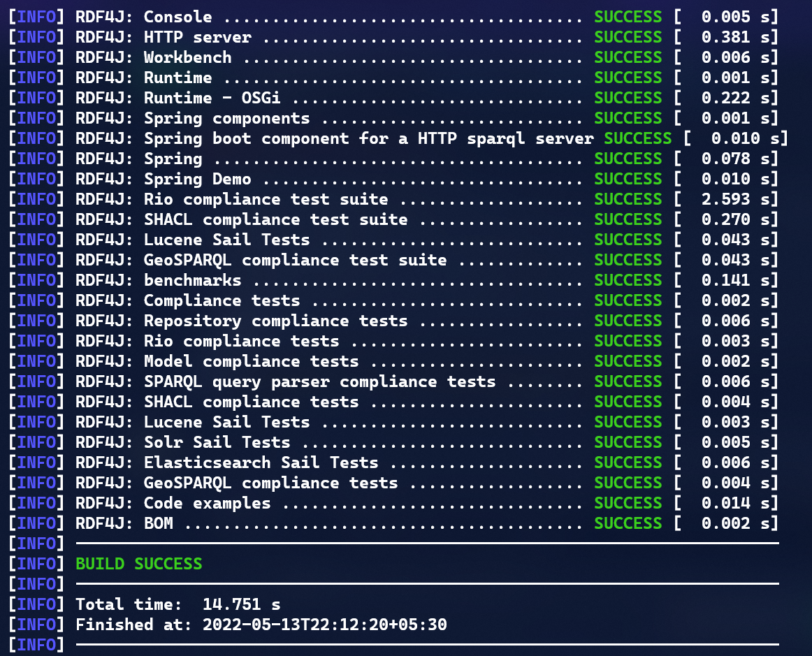Click 'Elasticsearch Sail Tests' line

pos(261,462)
